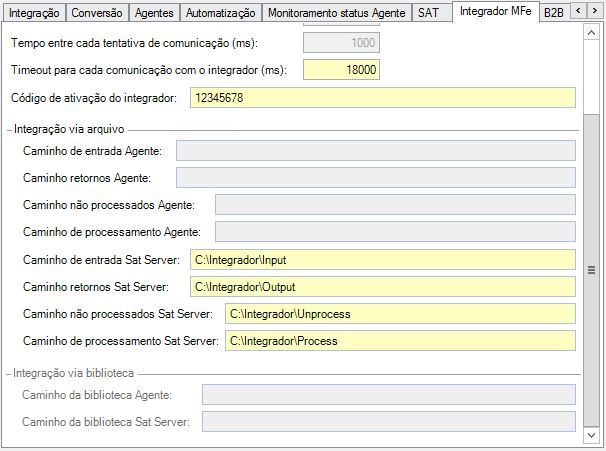606x451 pixels.
Task: Switch to the Integração tab
Action: [x=34, y=13]
